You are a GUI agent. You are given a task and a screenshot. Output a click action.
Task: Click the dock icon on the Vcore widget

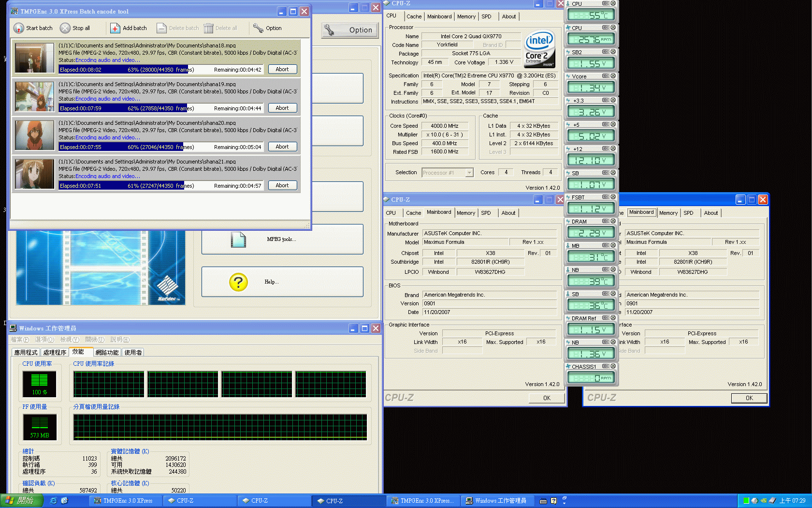[x=606, y=76]
